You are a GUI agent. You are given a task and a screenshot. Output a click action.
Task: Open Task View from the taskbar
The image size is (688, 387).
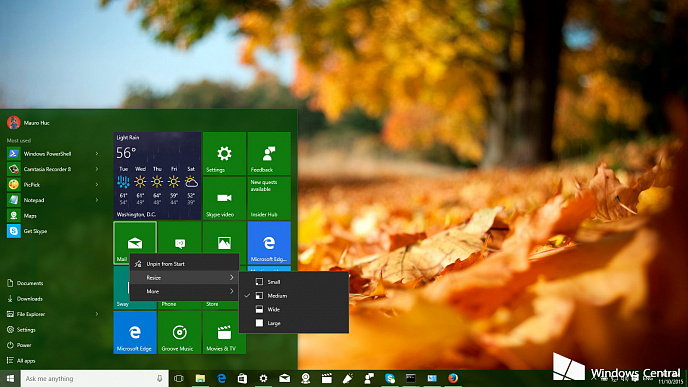pos(179,378)
